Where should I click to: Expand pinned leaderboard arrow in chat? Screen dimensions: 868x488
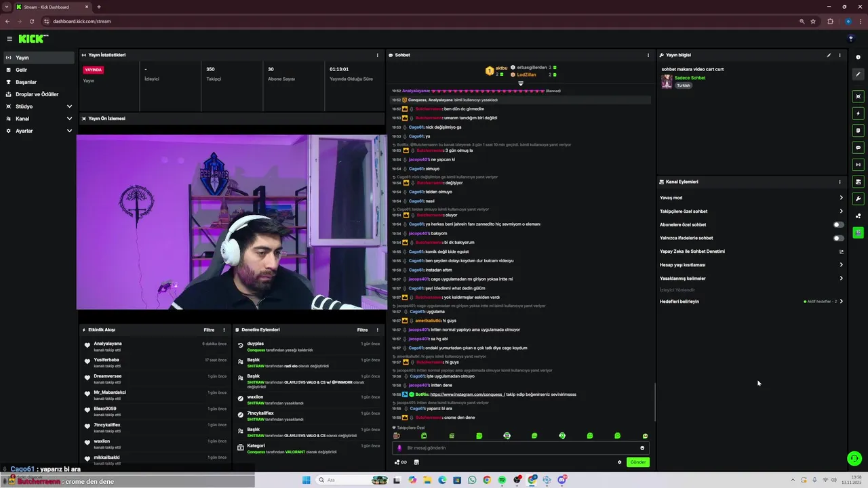pos(521,83)
